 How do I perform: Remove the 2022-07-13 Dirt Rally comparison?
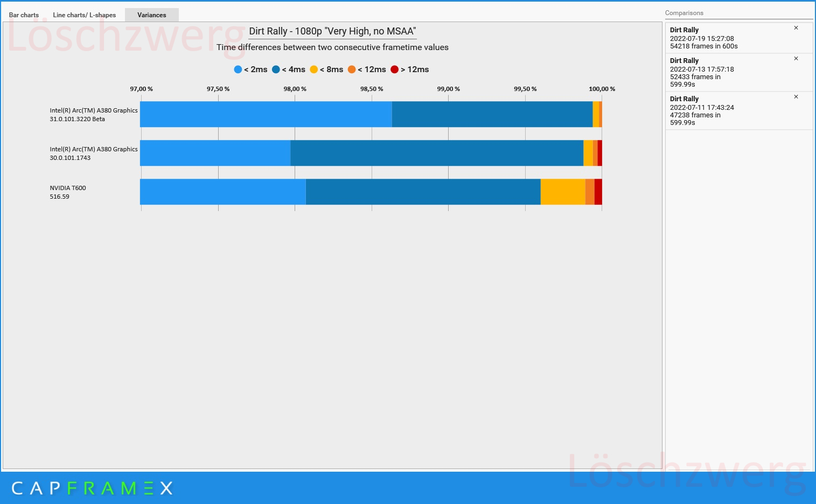tap(796, 59)
